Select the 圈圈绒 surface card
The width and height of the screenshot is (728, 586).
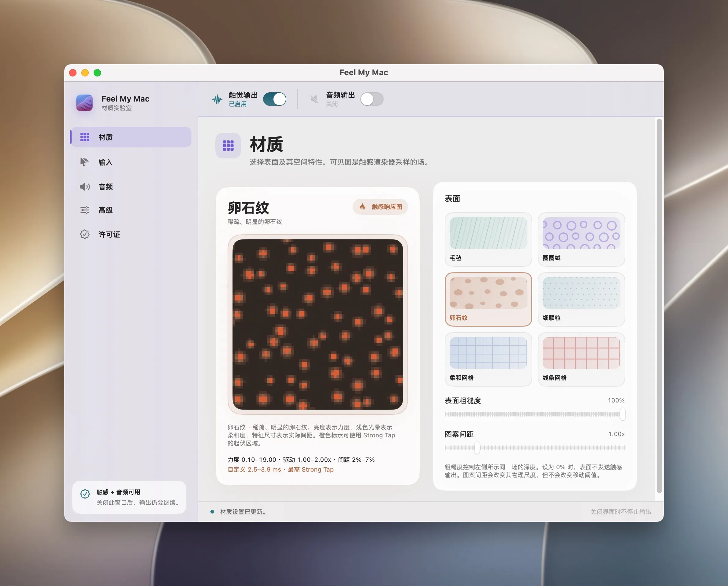[x=581, y=239]
